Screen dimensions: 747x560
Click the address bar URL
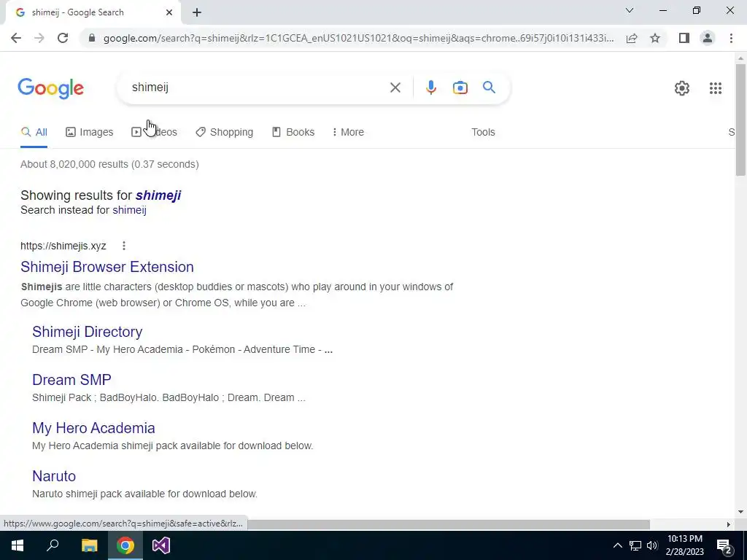tap(358, 38)
